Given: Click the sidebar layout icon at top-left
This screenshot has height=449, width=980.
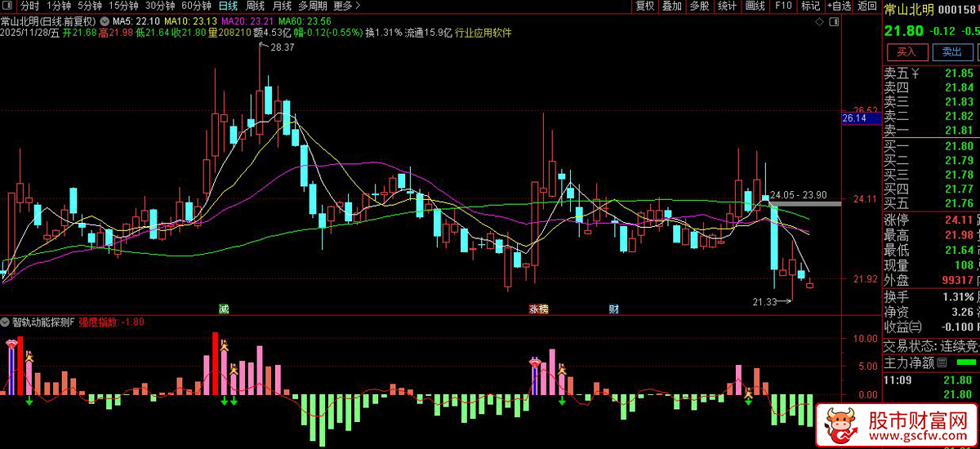Looking at the screenshot, I should point(8,6).
